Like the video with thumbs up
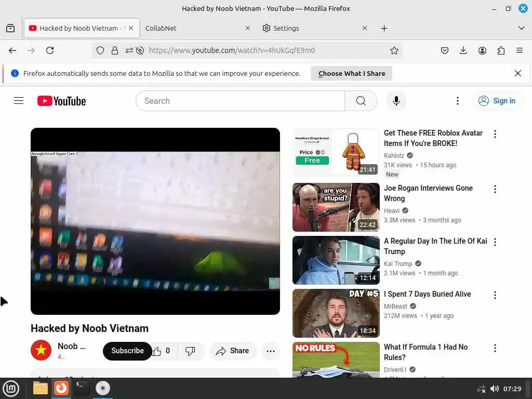Viewport: 532px width, 399px height. coord(161,351)
